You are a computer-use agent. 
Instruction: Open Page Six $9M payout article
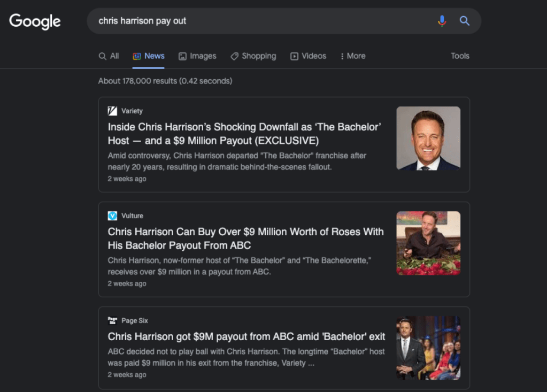246,336
